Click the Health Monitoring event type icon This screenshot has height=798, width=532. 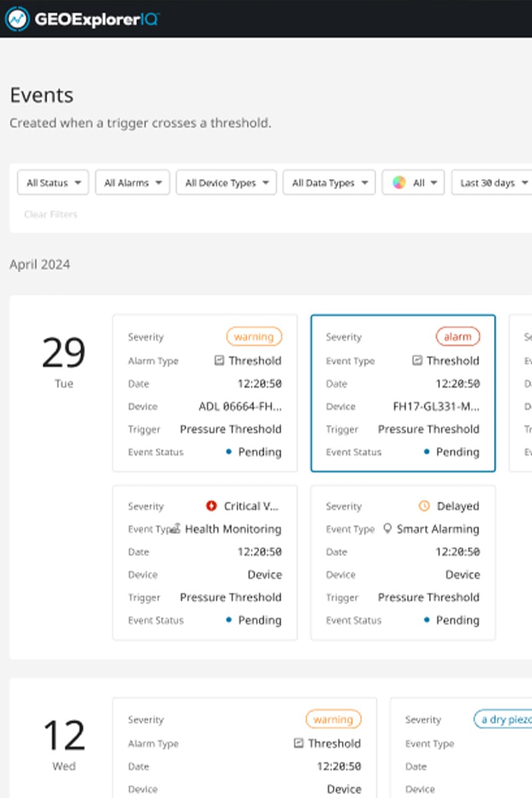click(175, 529)
